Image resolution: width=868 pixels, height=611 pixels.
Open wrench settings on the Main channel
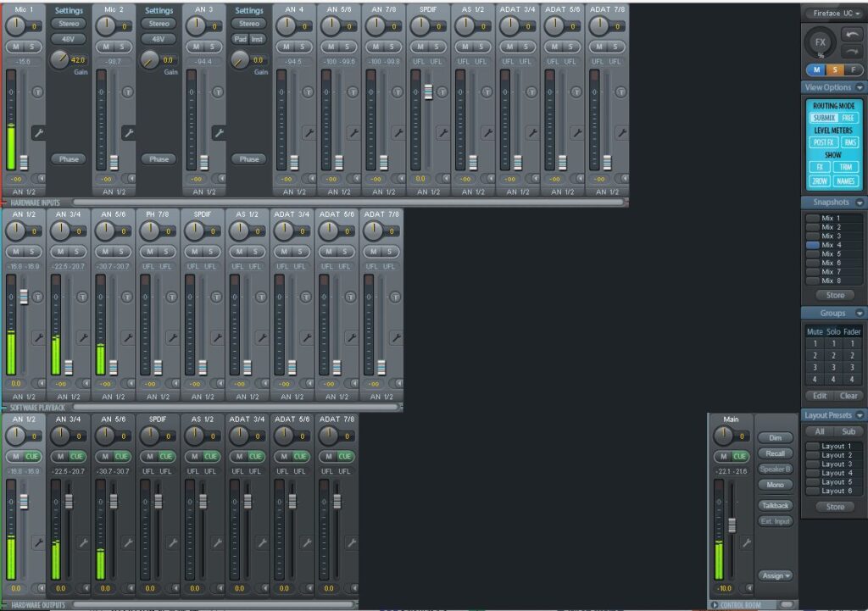click(x=747, y=543)
